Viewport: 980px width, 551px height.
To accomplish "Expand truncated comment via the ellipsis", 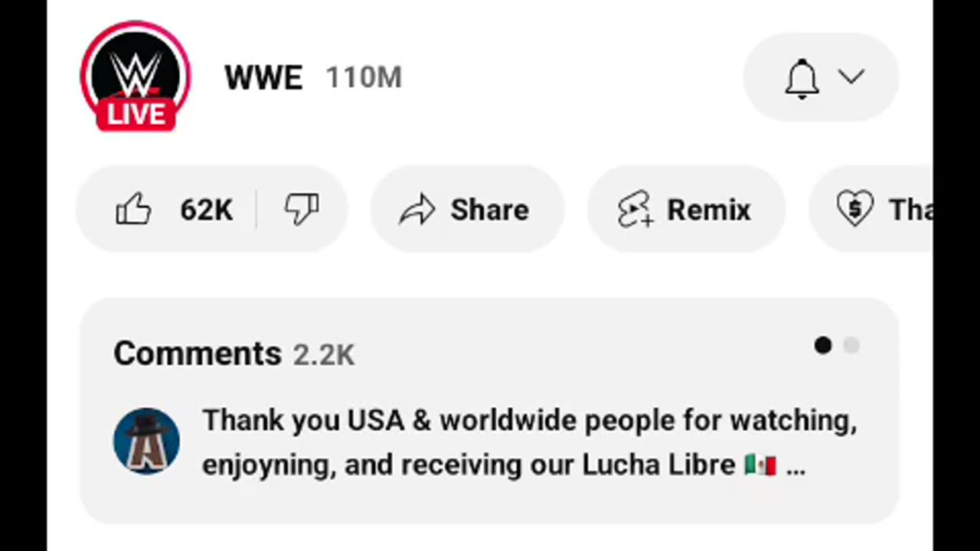I will [x=795, y=466].
